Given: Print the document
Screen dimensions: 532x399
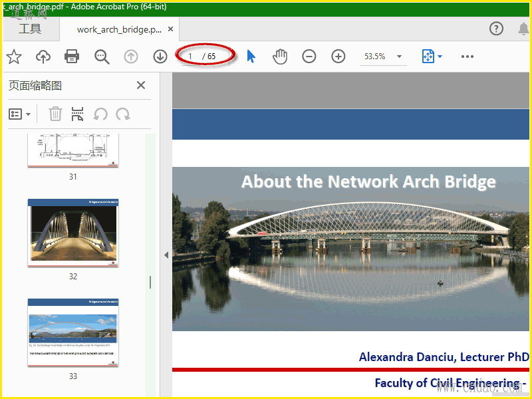Looking at the screenshot, I should [72, 57].
